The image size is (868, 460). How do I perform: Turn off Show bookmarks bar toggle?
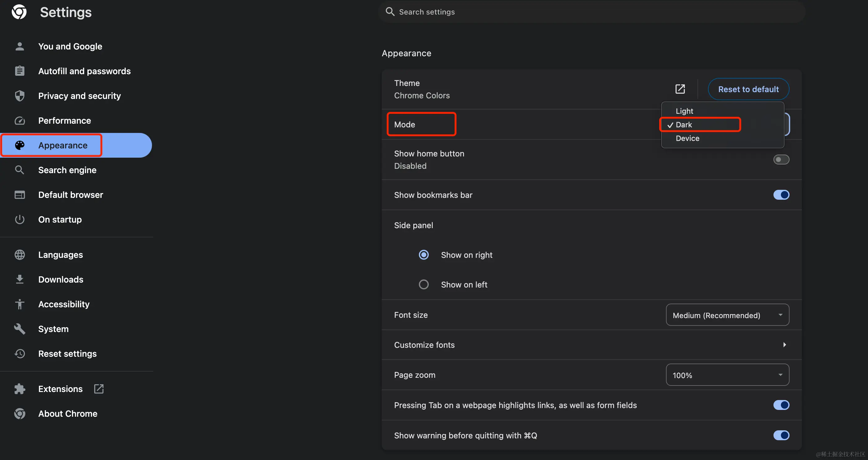point(781,195)
